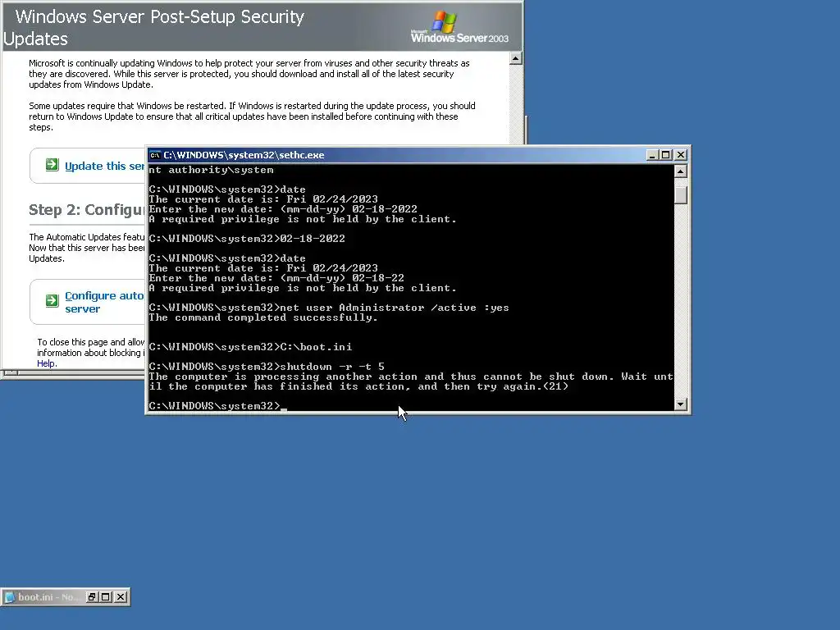This screenshot has height=630, width=840.
Task: Click the "Some updates require that Windows be restarted" paragraph
Action: click(252, 116)
